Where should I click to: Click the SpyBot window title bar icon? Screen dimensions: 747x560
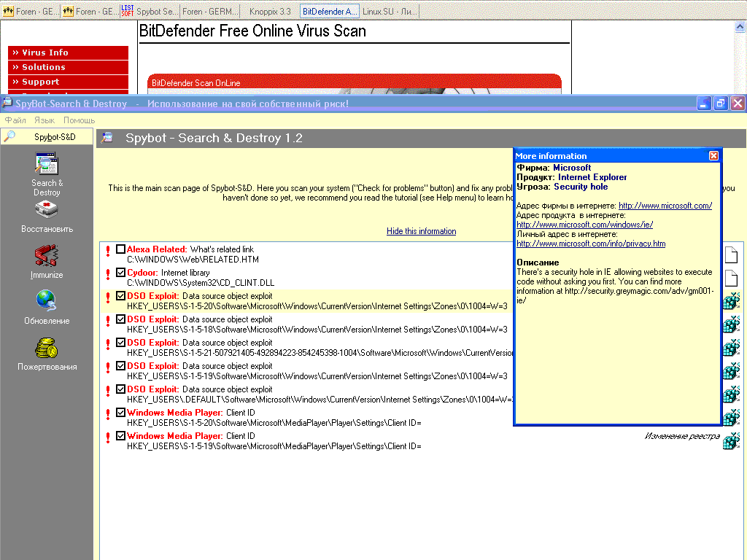(7, 103)
